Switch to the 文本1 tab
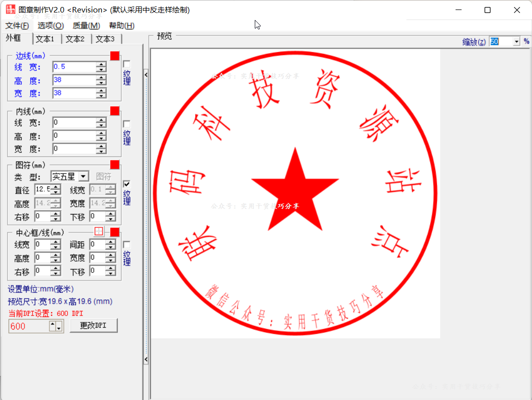Image resolution: width=532 pixels, height=400 pixels. click(45, 38)
